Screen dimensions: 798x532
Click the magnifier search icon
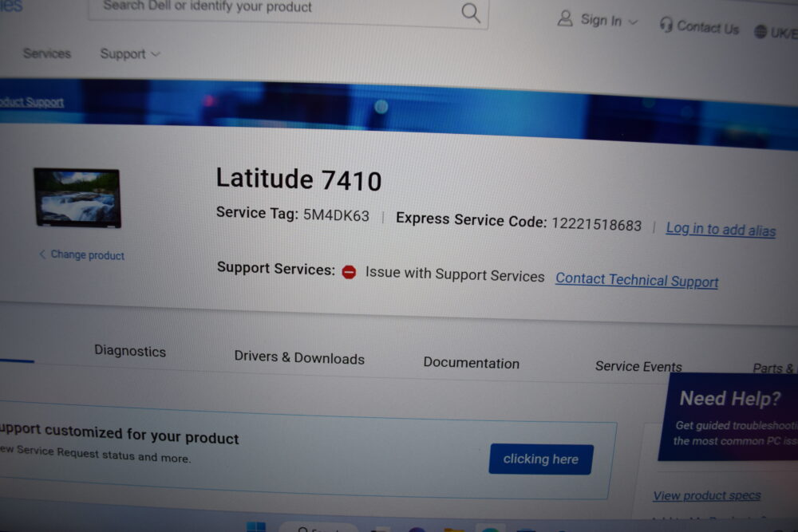coord(471,12)
